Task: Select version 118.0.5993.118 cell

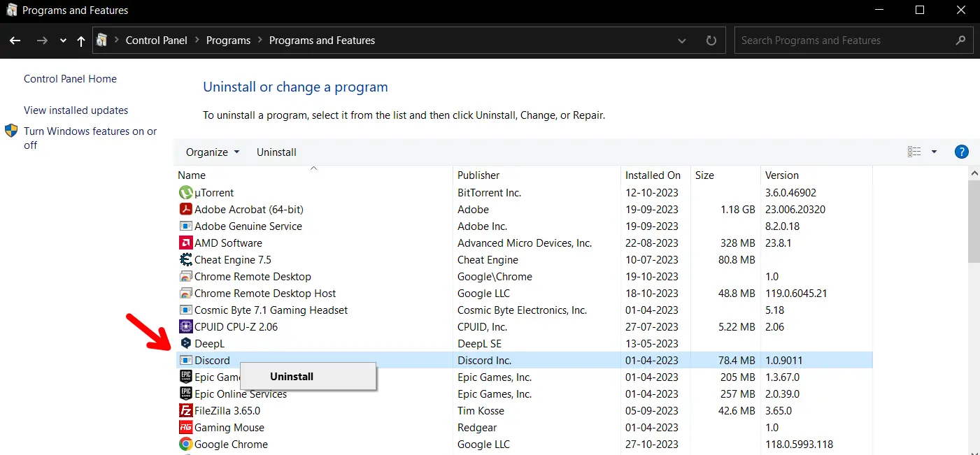Action: coord(799,445)
